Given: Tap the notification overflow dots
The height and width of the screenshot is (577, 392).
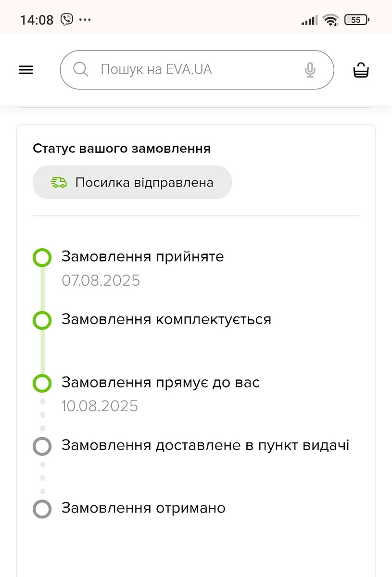Looking at the screenshot, I should pos(85,20).
